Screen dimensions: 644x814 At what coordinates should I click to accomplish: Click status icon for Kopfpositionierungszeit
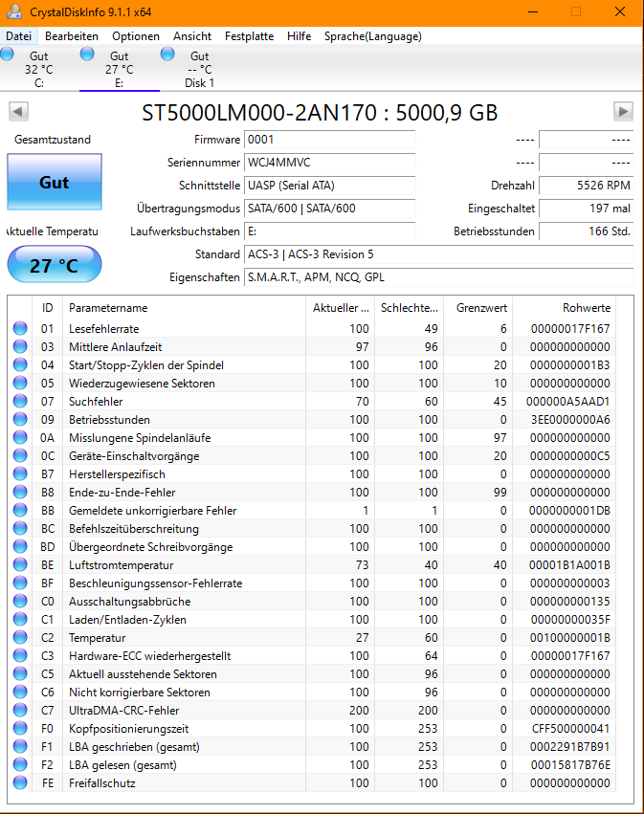pyautogui.click(x=20, y=728)
